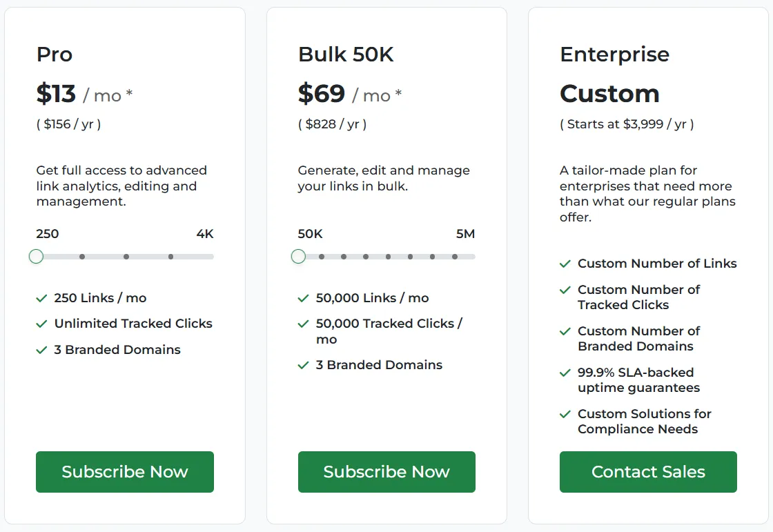Click the Pro plan slider handle

point(37,257)
